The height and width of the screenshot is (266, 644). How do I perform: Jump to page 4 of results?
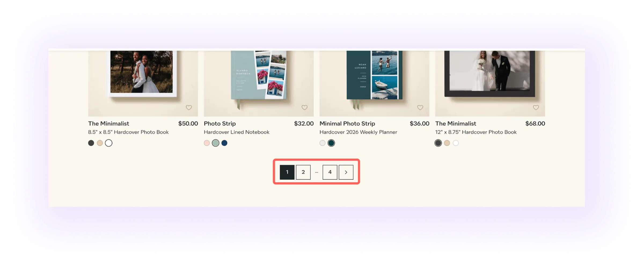pyautogui.click(x=330, y=172)
